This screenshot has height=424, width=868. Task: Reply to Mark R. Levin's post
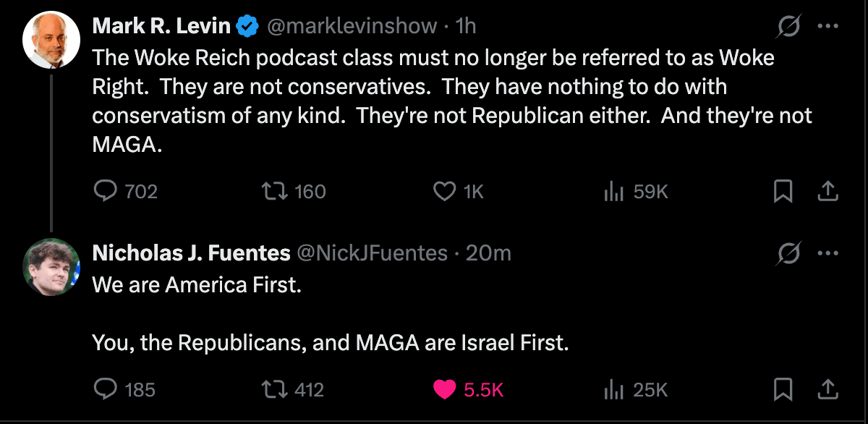106,191
